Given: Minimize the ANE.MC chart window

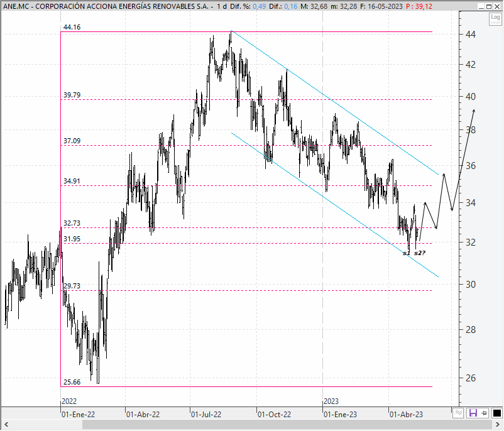Looking at the screenshot, I should [481, 6].
